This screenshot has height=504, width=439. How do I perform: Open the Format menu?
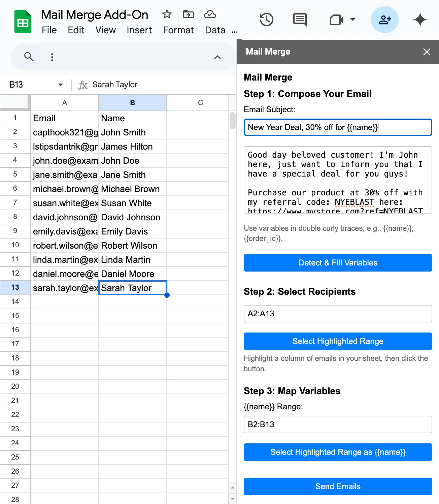178,30
